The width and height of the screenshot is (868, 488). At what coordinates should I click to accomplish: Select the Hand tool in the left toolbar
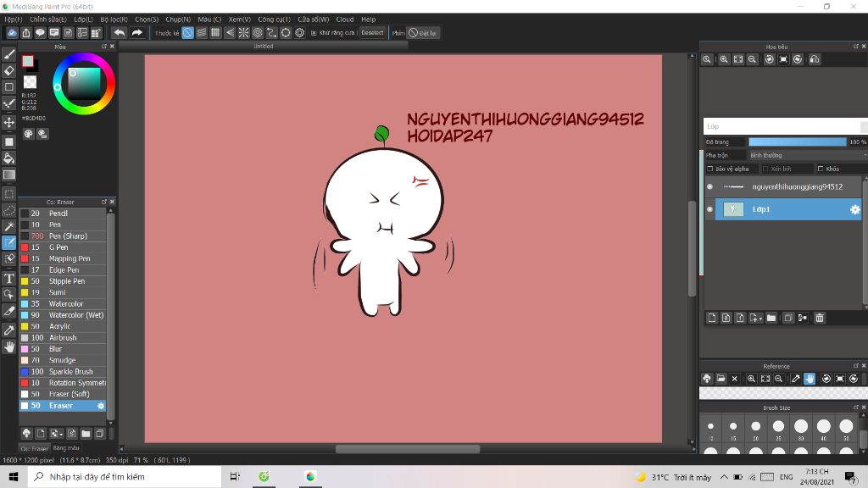[8, 347]
